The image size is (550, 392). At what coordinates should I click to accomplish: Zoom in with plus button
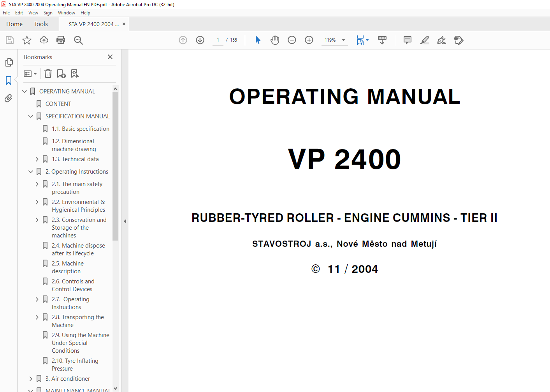(x=309, y=40)
